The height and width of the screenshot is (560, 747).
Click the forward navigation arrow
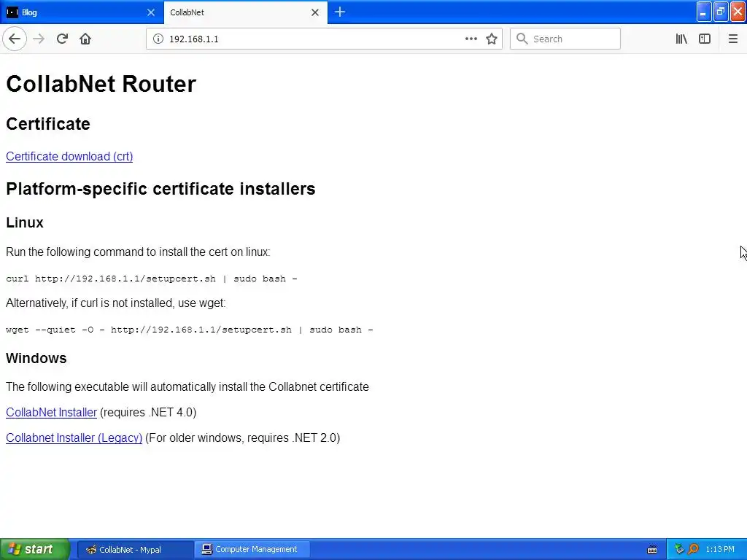click(x=39, y=39)
